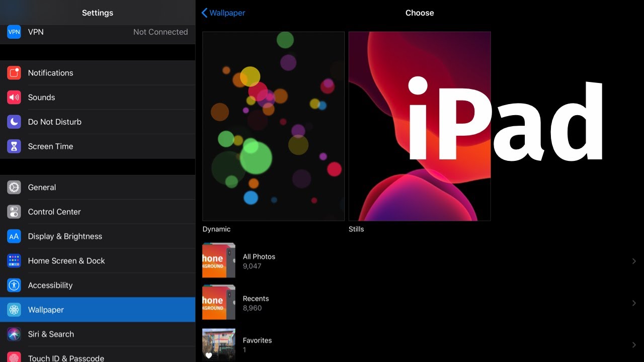Open Display & Brightness settings
Image resolution: width=644 pixels, height=362 pixels.
(x=98, y=236)
